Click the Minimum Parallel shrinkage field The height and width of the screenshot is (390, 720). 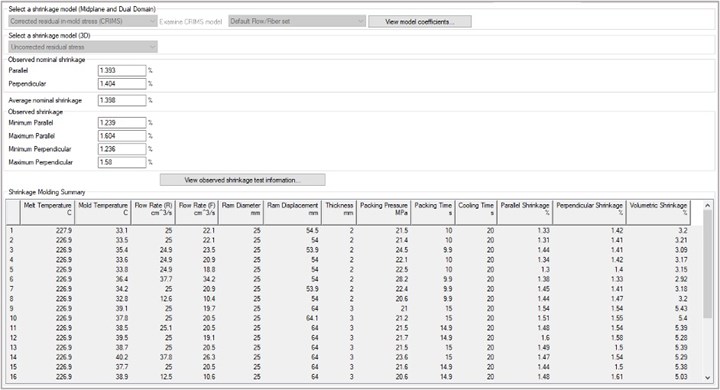point(122,123)
